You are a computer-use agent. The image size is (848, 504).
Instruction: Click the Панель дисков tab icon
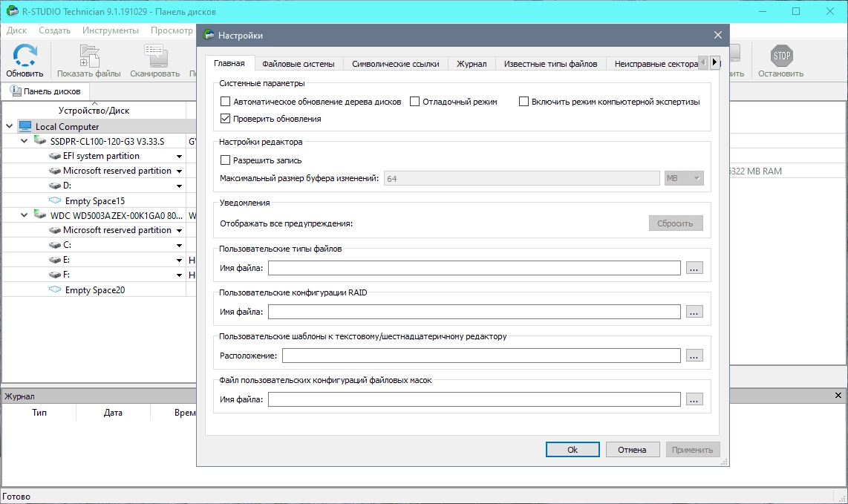[16, 91]
